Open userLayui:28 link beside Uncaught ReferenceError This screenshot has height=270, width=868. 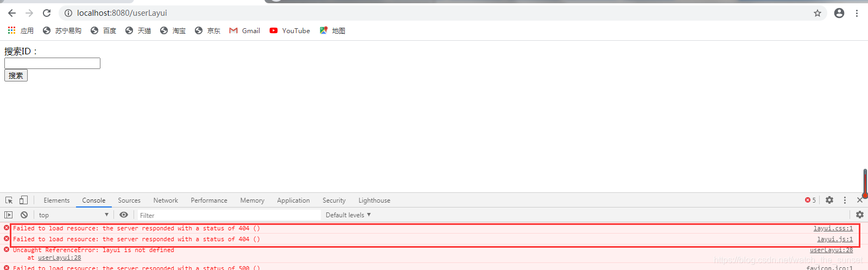pos(831,250)
